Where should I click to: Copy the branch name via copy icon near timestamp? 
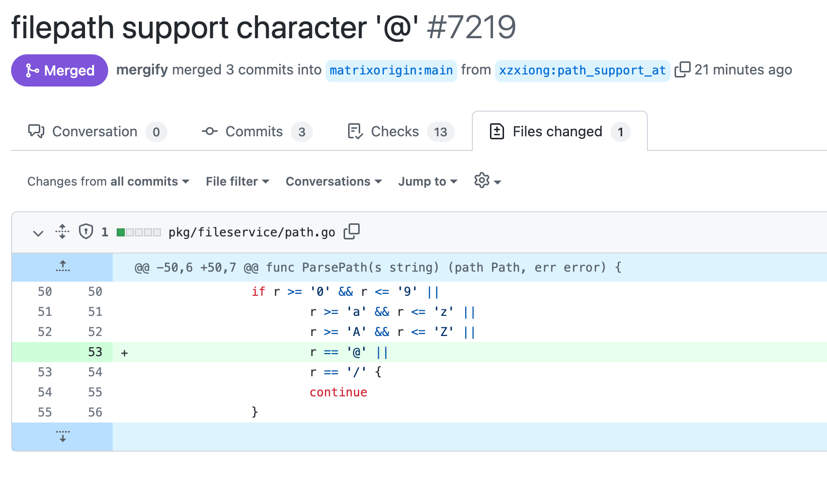[x=683, y=70]
